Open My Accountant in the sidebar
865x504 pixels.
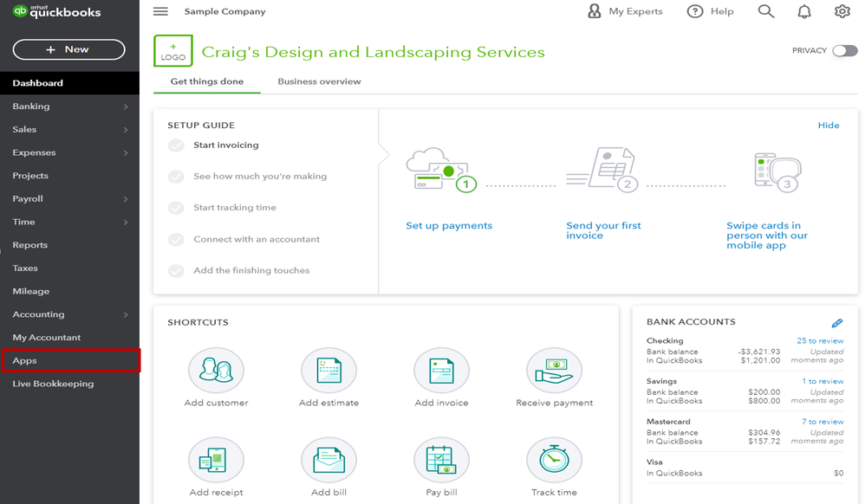coord(69,338)
